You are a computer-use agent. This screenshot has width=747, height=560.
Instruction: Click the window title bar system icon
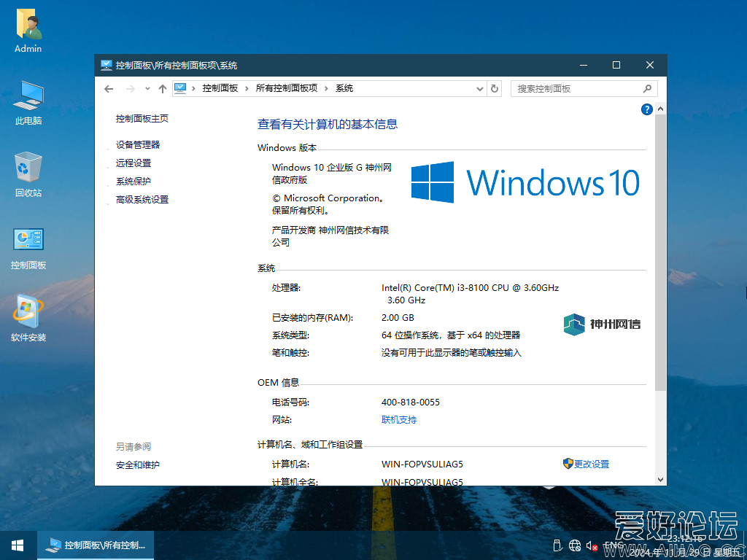107,65
